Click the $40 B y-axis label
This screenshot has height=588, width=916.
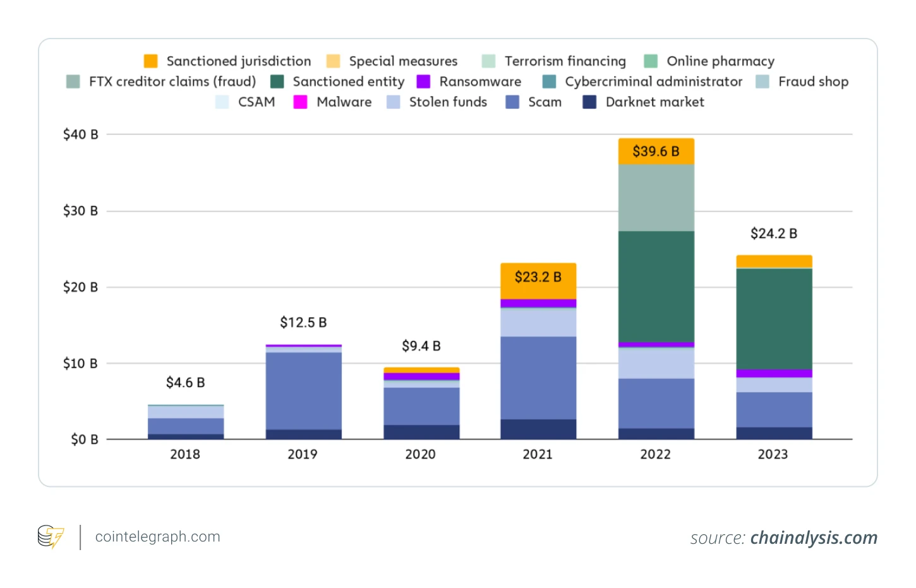point(80,135)
